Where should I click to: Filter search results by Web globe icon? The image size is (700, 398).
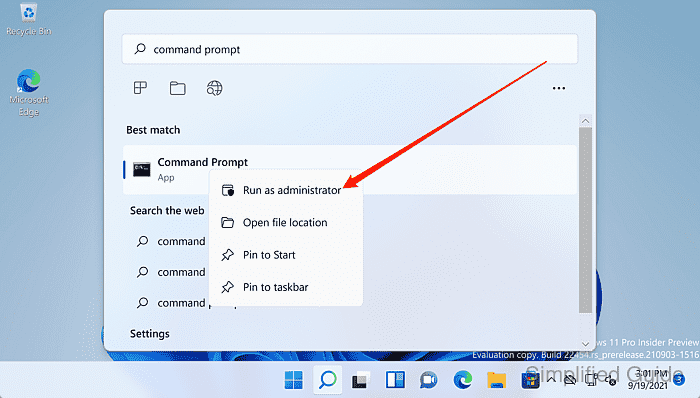(x=214, y=88)
